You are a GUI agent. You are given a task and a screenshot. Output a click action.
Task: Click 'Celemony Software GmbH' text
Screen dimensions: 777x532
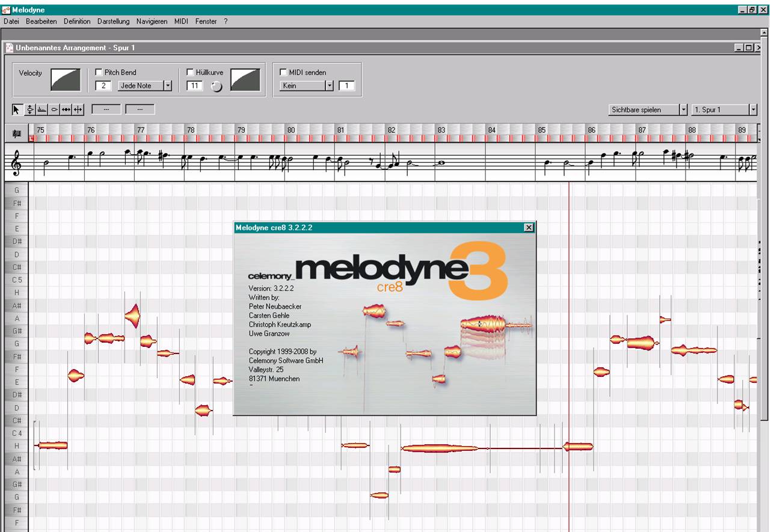click(x=286, y=361)
